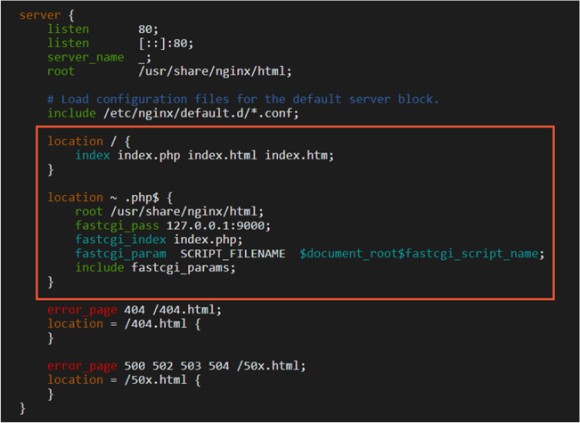This screenshot has height=423, width=580.
Task: Click the 'location = /50x.html {' line
Action: point(124,380)
